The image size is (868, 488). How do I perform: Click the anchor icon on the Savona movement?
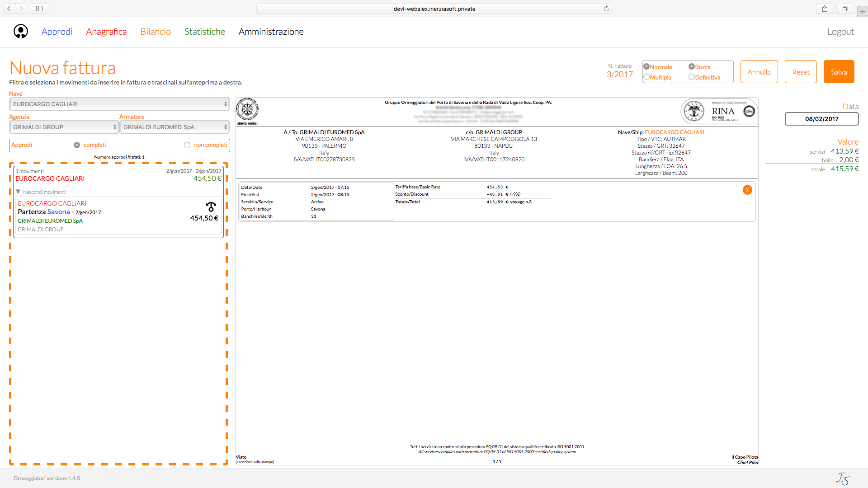[211, 207]
